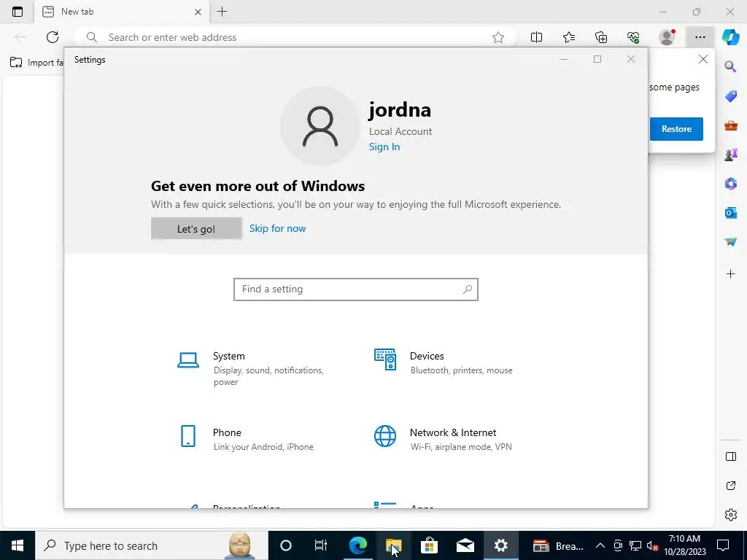Screen dimensions: 747x560
Task: Open the Edge profile avatar
Action: coord(667,37)
